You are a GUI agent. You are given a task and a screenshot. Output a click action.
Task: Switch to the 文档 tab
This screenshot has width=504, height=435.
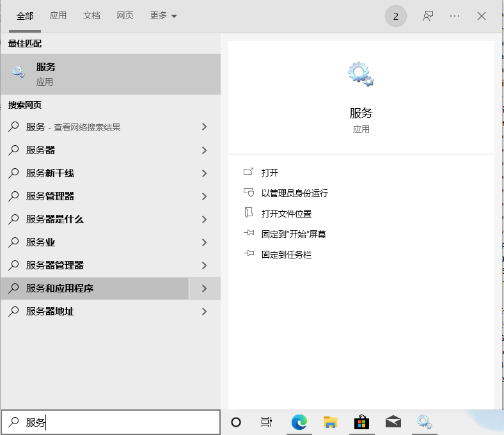tap(91, 15)
